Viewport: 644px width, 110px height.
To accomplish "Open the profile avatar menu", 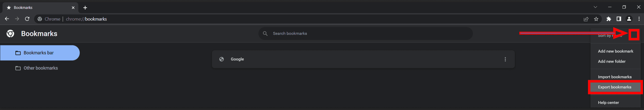I will (629, 19).
